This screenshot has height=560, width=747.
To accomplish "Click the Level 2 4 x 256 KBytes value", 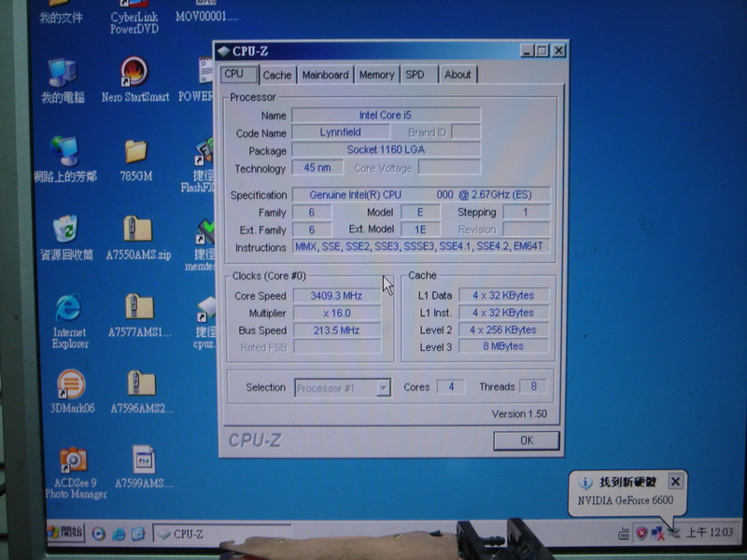I will 503,329.
